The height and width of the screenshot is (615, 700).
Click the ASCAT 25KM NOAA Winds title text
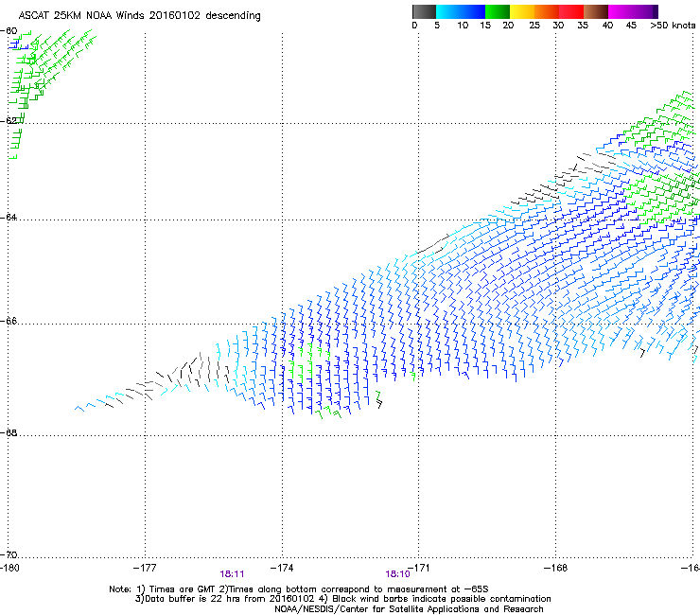(x=81, y=15)
